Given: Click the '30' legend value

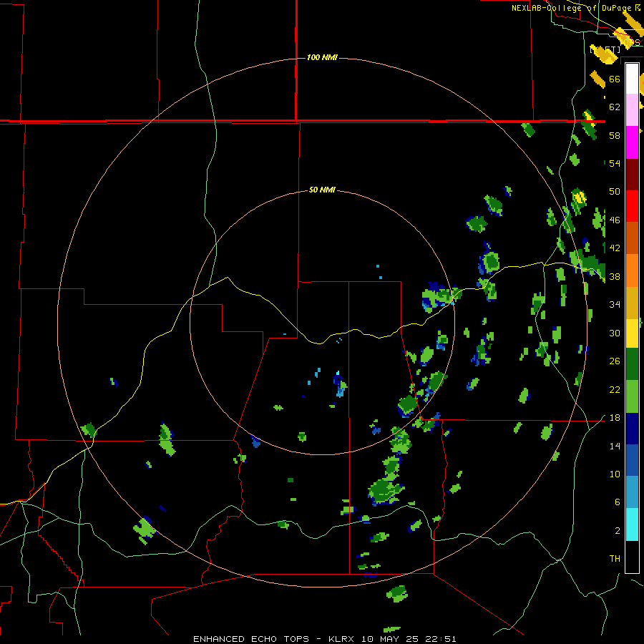Looking at the screenshot, I should tap(615, 333).
